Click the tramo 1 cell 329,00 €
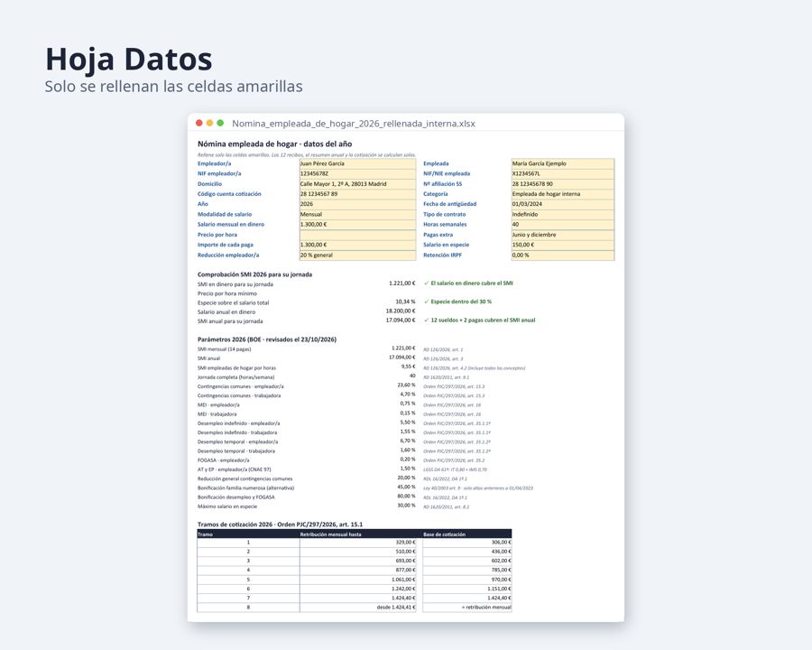The image size is (812, 650). (x=358, y=543)
